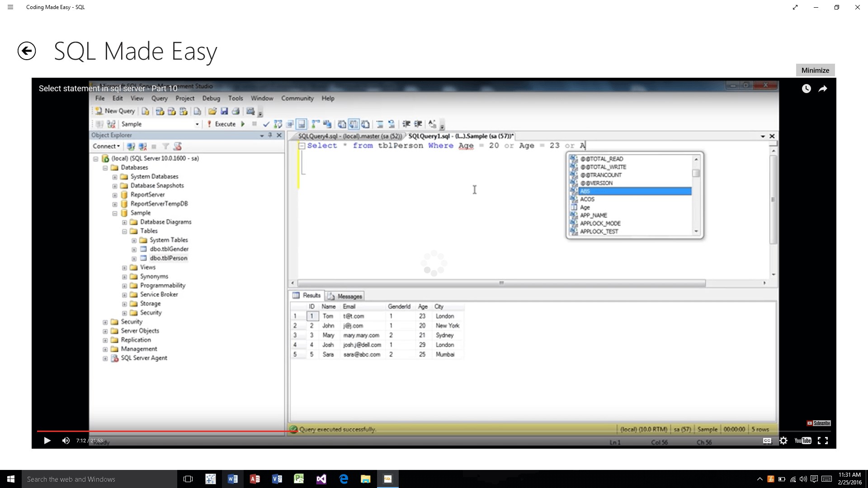Enter fullscreen video mode

(x=823, y=441)
